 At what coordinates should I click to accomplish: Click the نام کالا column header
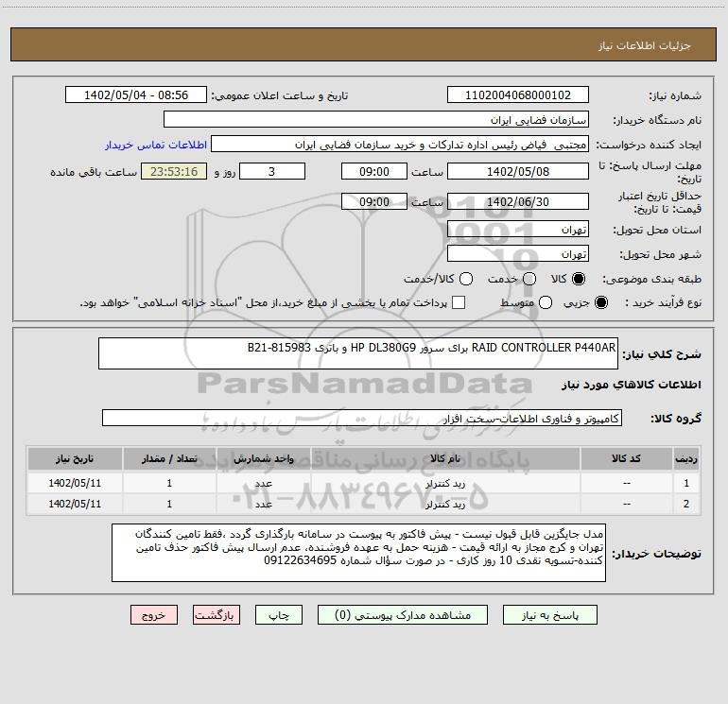coord(445,458)
